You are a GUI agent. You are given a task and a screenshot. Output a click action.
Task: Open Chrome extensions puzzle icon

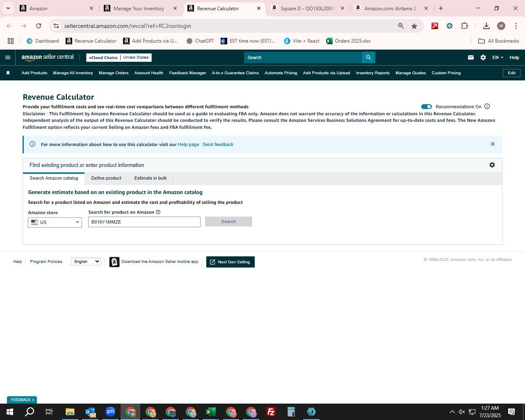point(464,26)
